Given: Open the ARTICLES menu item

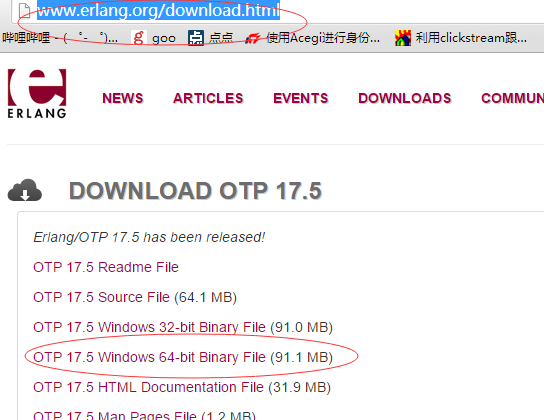Looking at the screenshot, I should click(x=208, y=98).
